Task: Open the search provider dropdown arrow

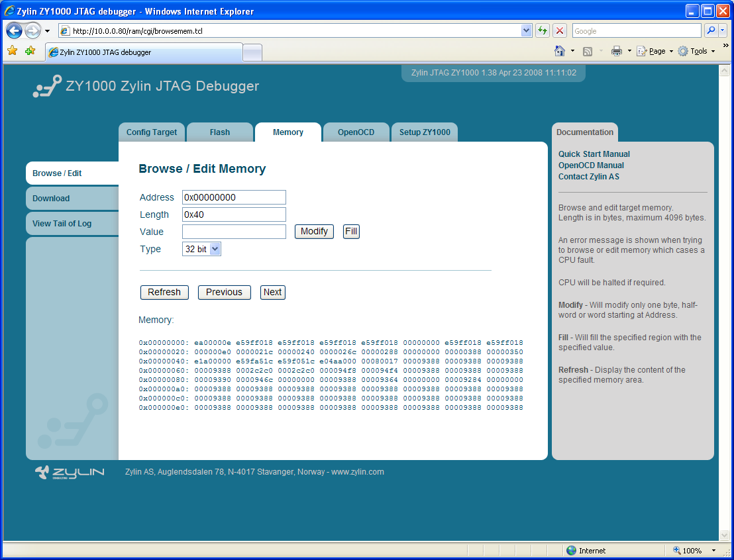Action: pyautogui.click(x=722, y=31)
